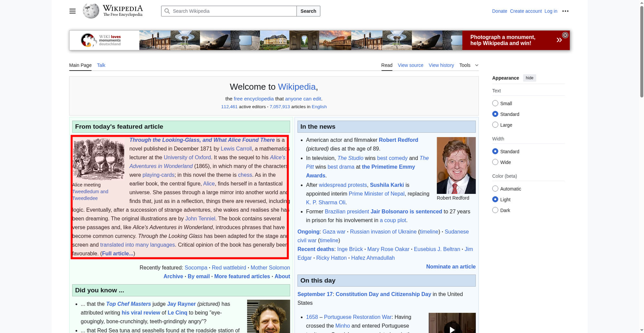Viewport: 644px width, 333px height.
Task: Close the Wiki Loves Monuments banner
Action: click(565, 35)
